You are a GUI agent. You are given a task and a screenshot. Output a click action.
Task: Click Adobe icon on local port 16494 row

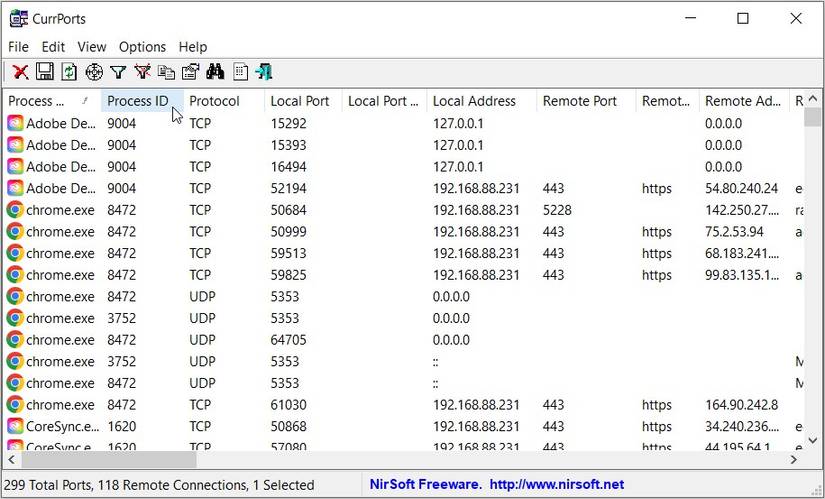[15, 166]
